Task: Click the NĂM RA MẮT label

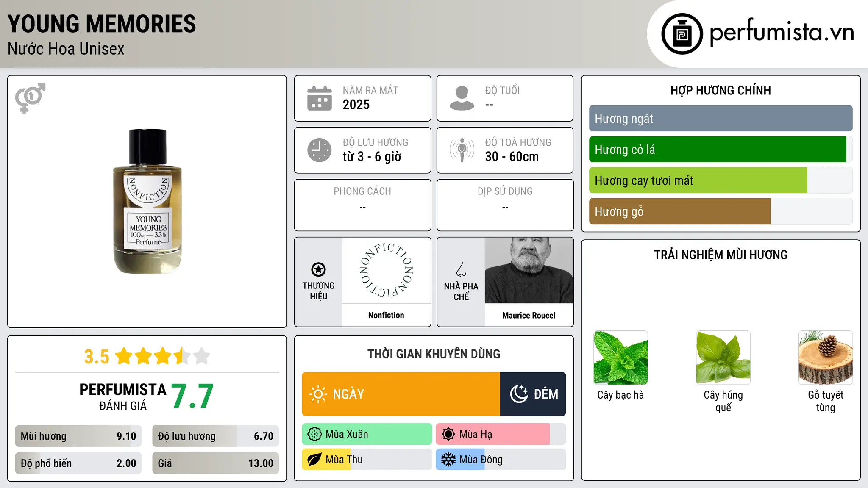Action: tap(370, 90)
